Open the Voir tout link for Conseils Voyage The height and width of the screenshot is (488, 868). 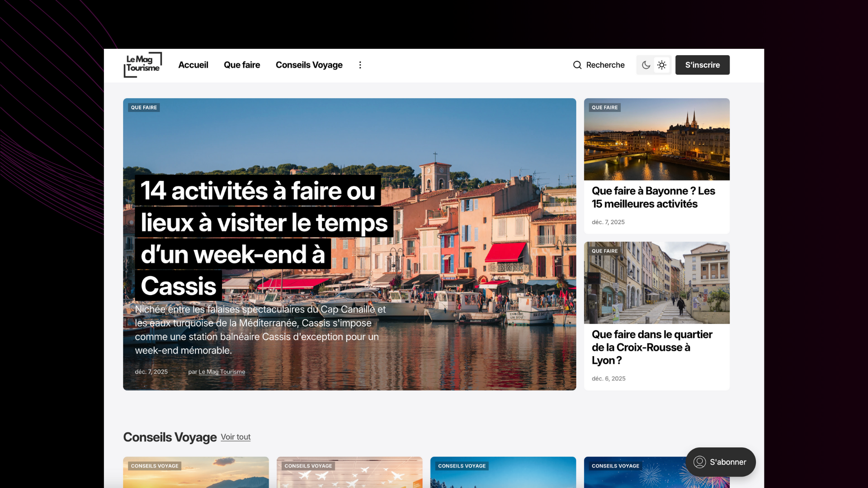point(235,437)
